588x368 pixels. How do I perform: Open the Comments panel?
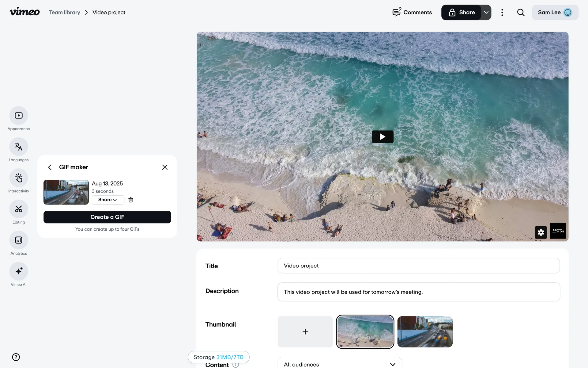(x=412, y=13)
